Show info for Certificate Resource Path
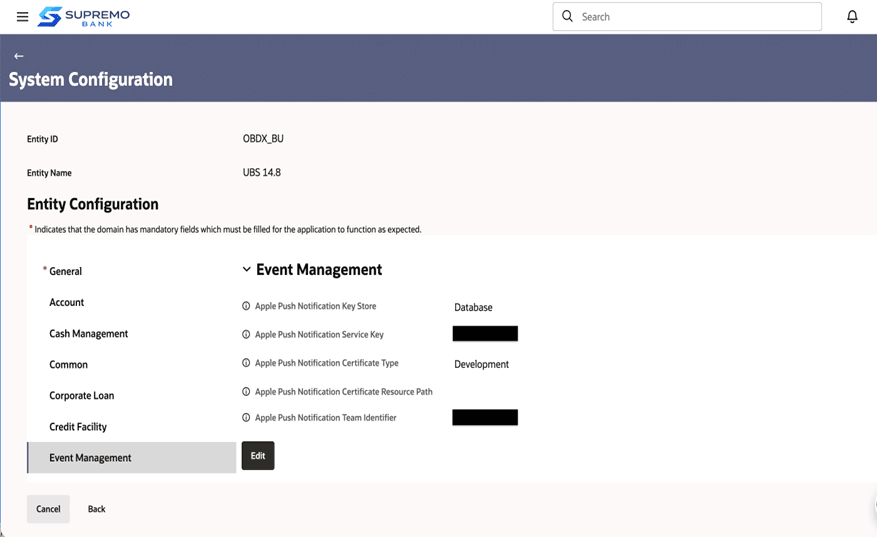Image resolution: width=877 pixels, height=537 pixels. 246,392
